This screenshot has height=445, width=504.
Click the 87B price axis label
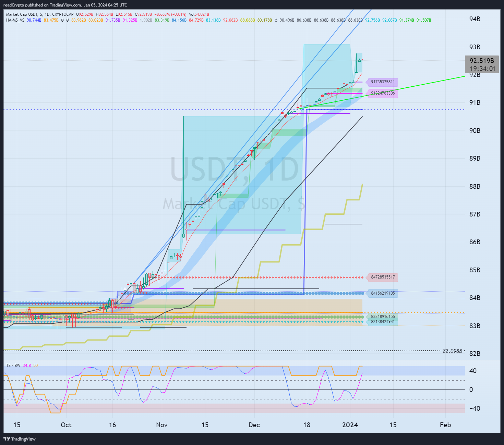pyautogui.click(x=475, y=214)
